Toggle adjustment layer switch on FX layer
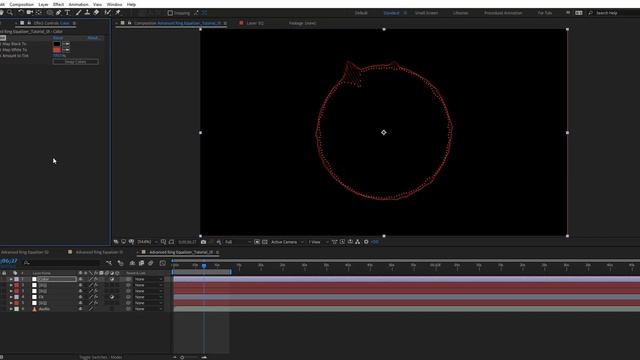Image resolution: width=640 pixels, height=360 pixels. [112, 297]
